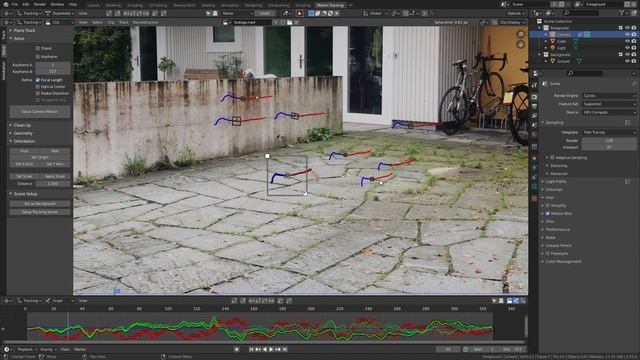The image size is (640, 360).
Task: Open the Edit menu
Action: 26,4
